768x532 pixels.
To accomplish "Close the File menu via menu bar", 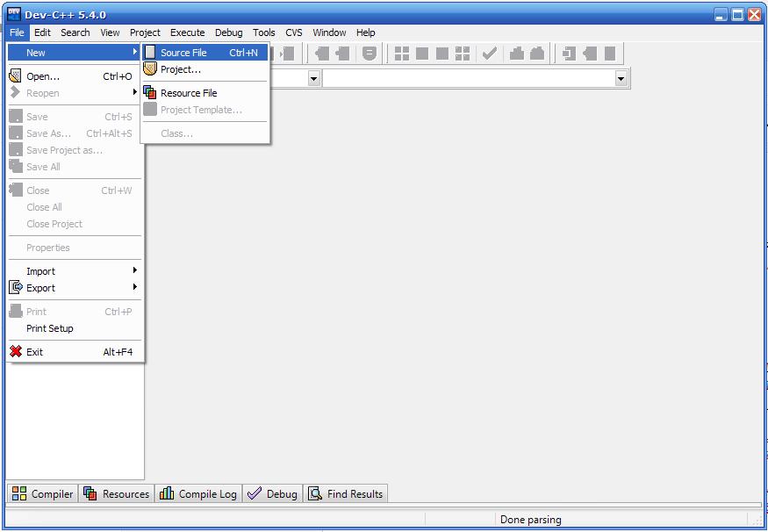I will pos(17,32).
